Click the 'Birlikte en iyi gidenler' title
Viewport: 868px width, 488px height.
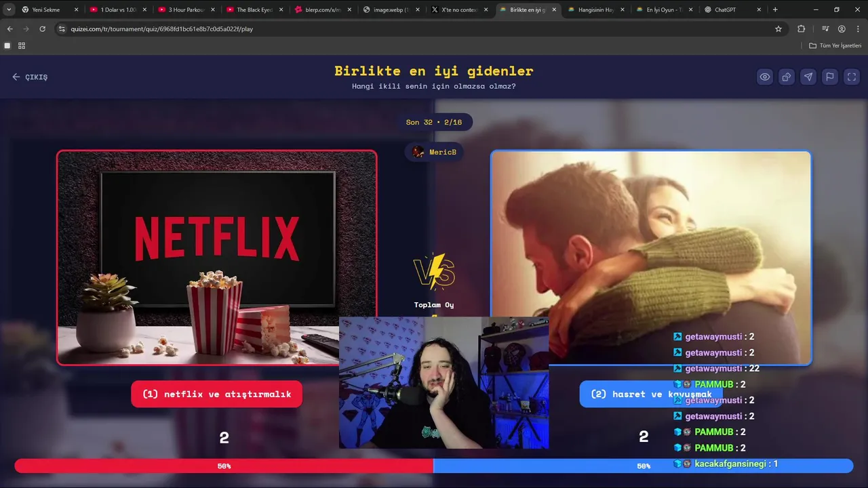tap(434, 70)
